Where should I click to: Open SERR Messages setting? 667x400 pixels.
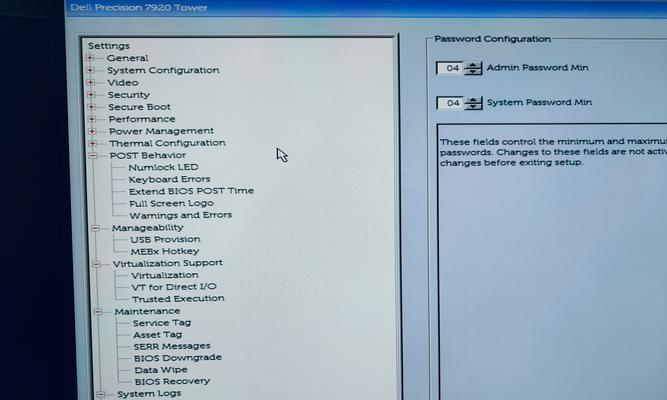tap(172, 346)
